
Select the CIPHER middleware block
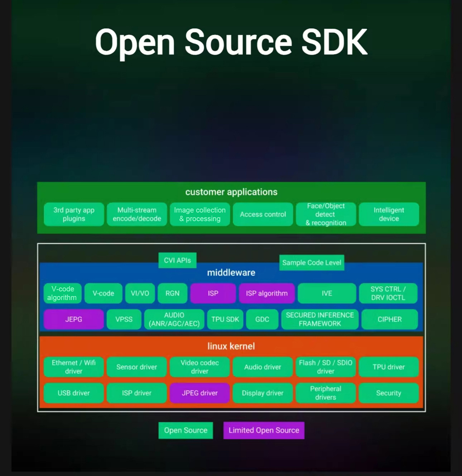389,319
